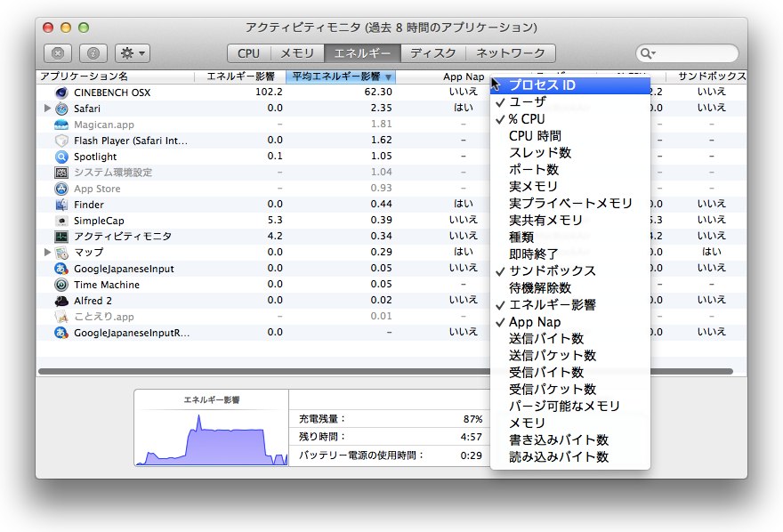Sort by アプリケーション名 column header
783x532 pixels.
point(115,77)
